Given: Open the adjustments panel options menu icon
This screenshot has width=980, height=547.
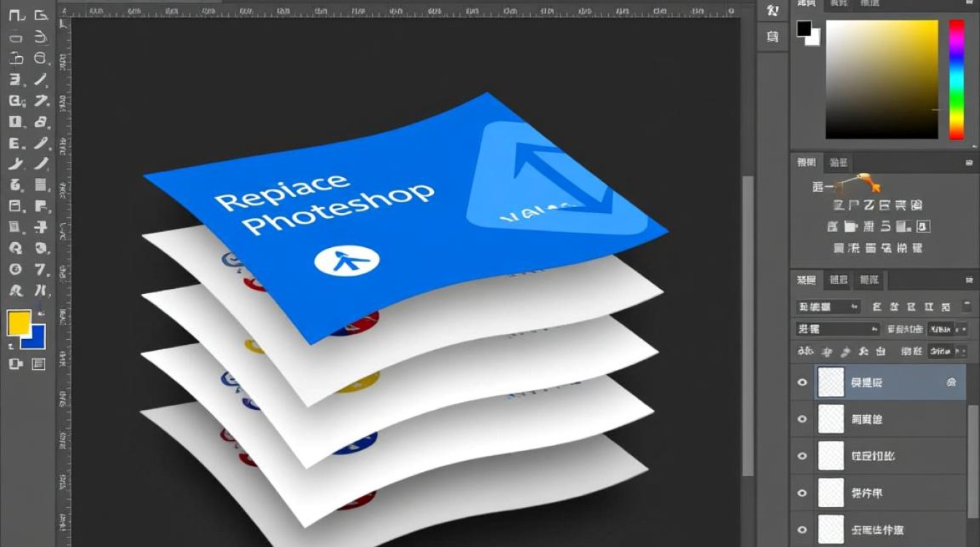Looking at the screenshot, I should tap(969, 163).
